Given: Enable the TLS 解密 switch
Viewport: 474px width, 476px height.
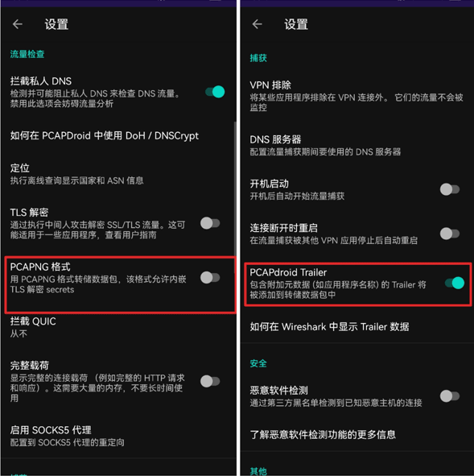Looking at the screenshot, I should coord(210,223).
